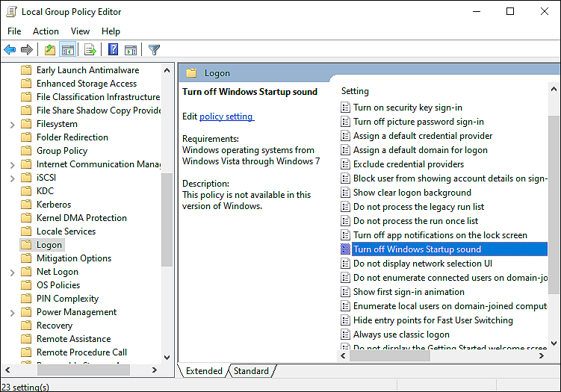Expand the Power Management tree node
The width and height of the screenshot is (561, 392).
tap(12, 313)
